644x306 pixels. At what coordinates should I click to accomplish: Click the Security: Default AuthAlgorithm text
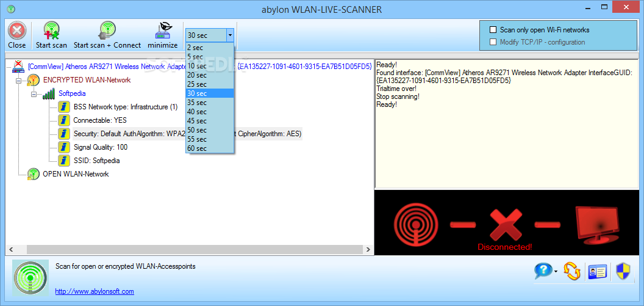[x=187, y=134]
